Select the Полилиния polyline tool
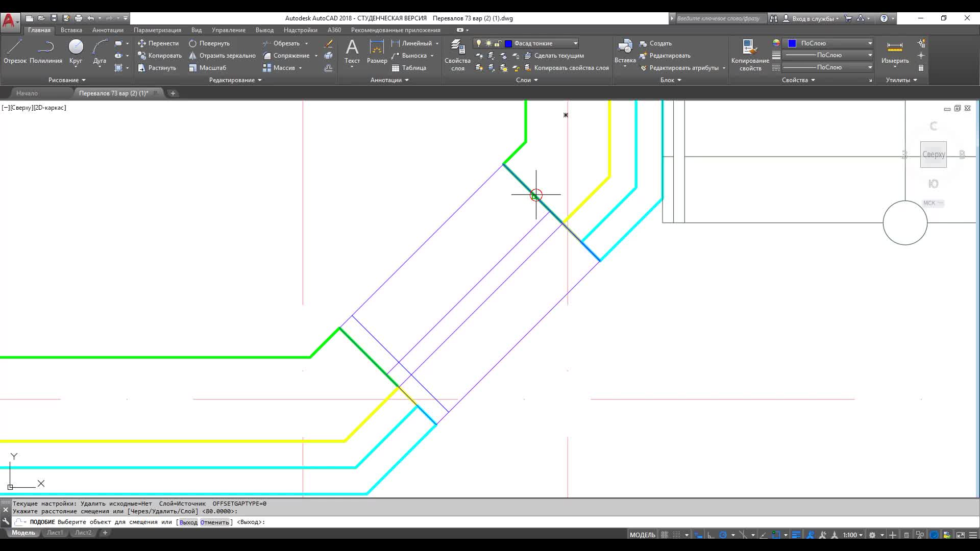 coord(46,52)
